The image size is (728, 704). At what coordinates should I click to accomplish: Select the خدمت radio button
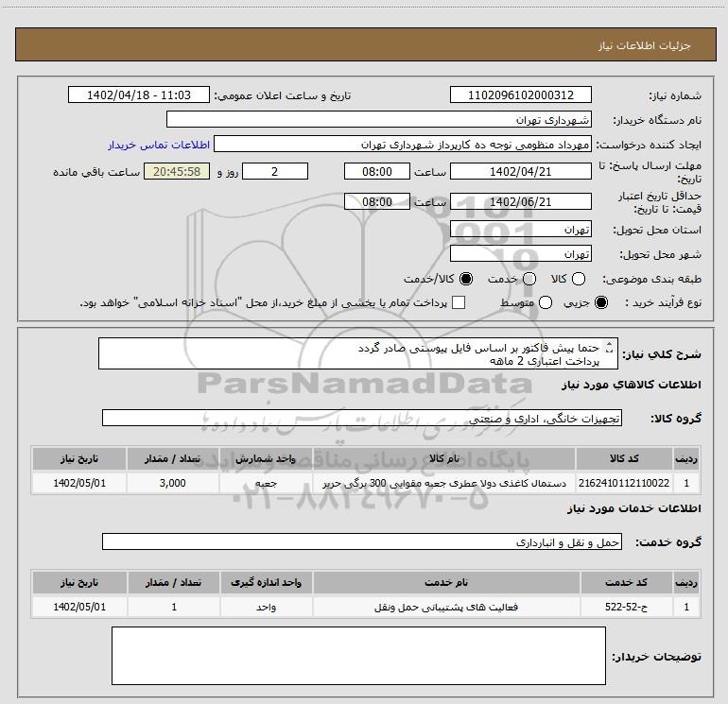(529, 279)
